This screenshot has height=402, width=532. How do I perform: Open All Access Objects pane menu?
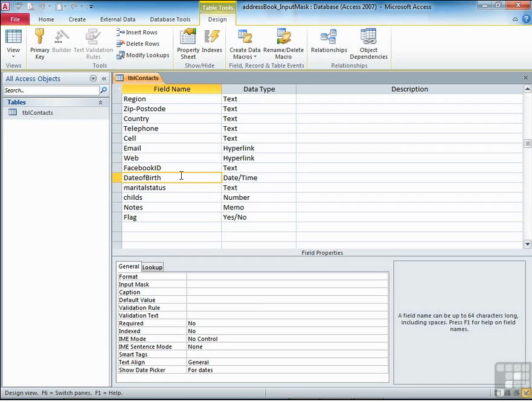tap(93, 78)
